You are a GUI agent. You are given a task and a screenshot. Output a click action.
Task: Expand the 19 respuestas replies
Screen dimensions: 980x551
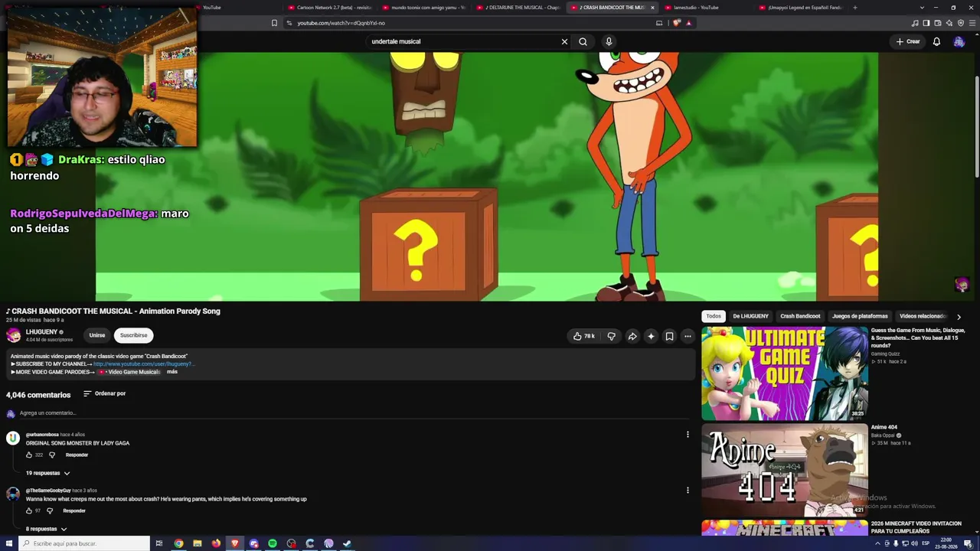(47, 473)
